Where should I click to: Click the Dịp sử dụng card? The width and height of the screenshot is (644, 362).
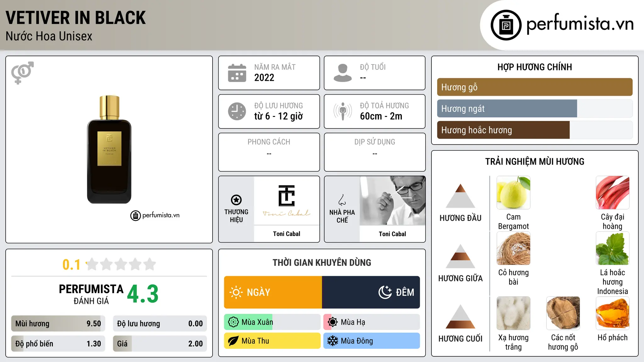pos(375,152)
